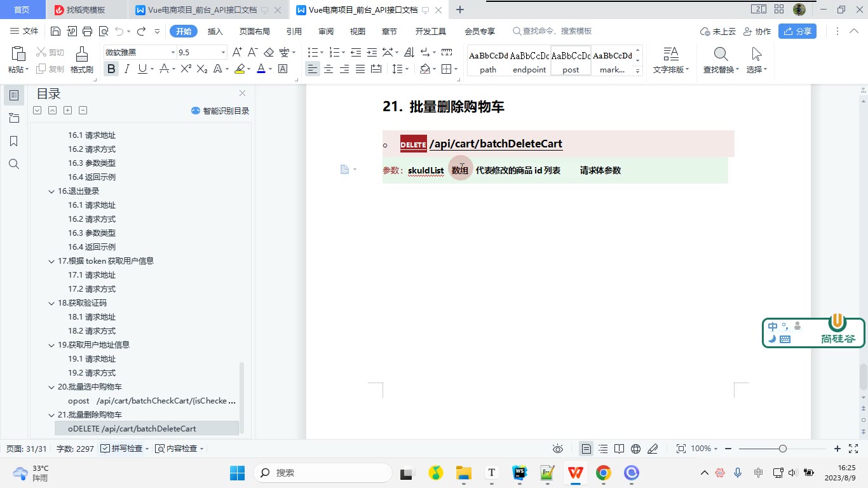Select outline item 18.1 请求地址
This screenshot has width=868, height=488.
coord(92,317)
